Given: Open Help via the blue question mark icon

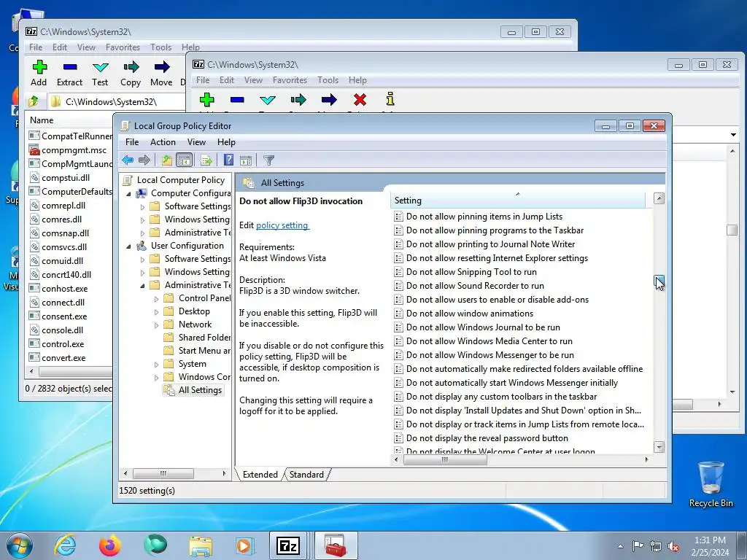Looking at the screenshot, I should (x=228, y=160).
